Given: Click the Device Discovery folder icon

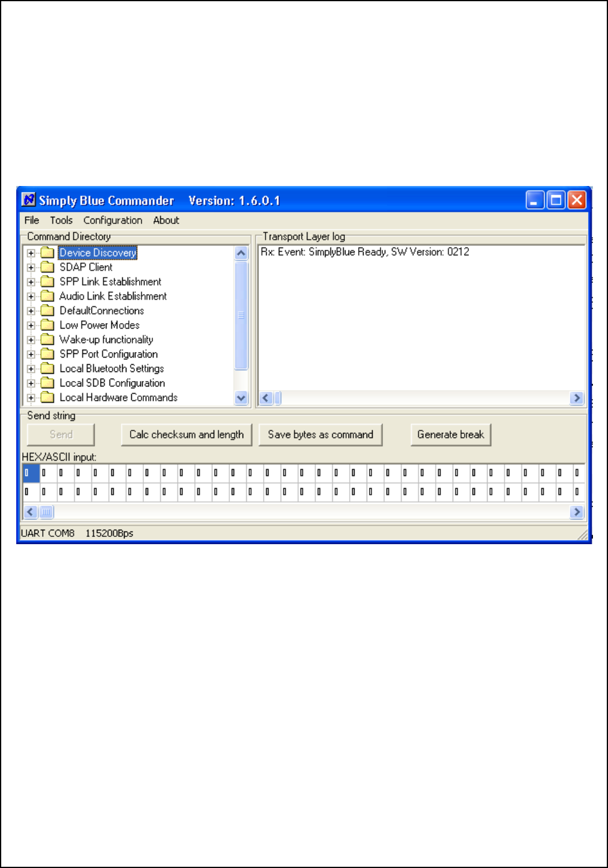Looking at the screenshot, I should tap(48, 253).
